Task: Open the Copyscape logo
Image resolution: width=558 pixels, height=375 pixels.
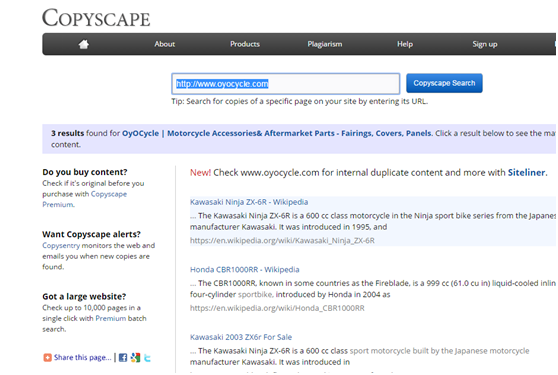Action: tap(96, 18)
